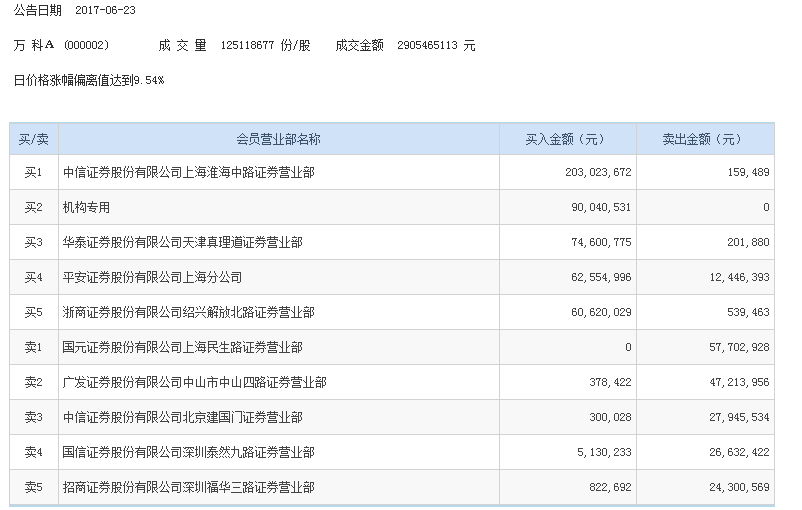Screen dimensions: 802x510
Task: Click sell amount 27,945,534
Action: [x=740, y=417]
